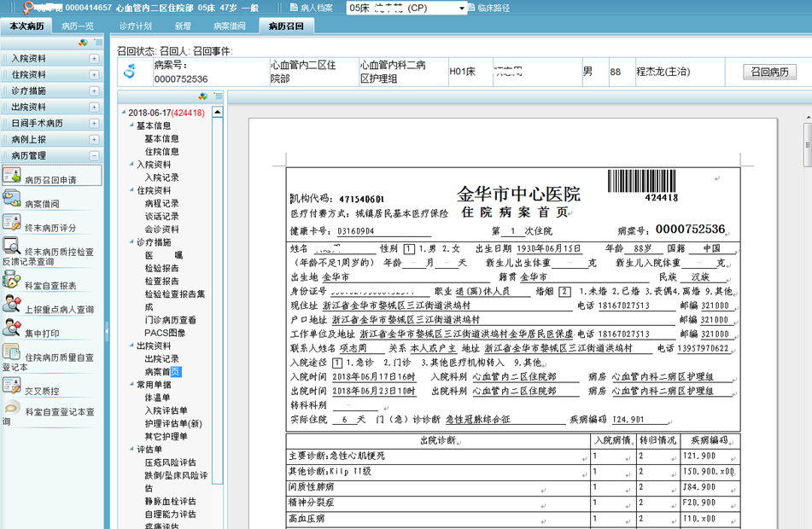
Task: Open 科室自查报表 sidebar icon
Action: point(11,280)
